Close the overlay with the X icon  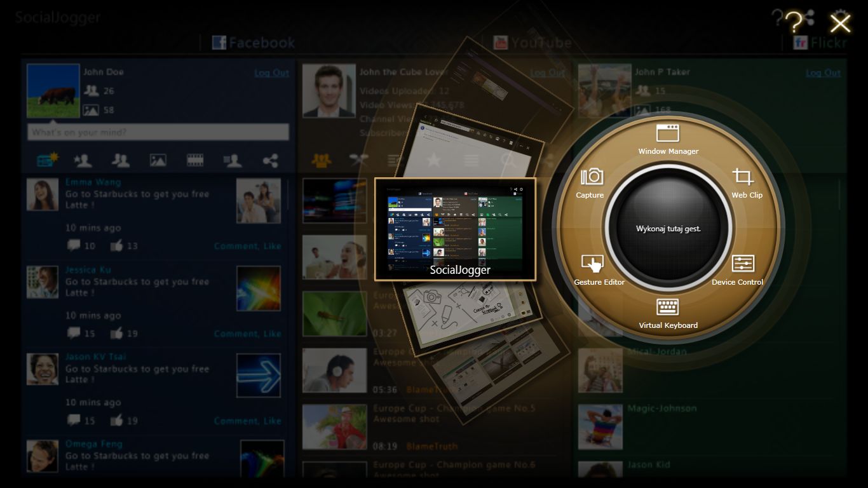click(840, 24)
